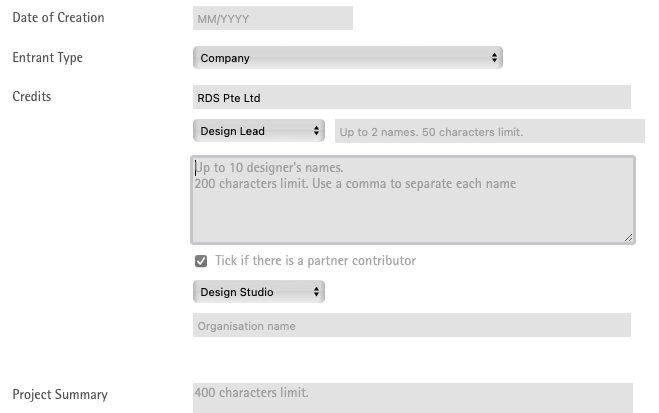
Task: Focus the RDS Pte Ltd credits field
Action: (x=411, y=97)
